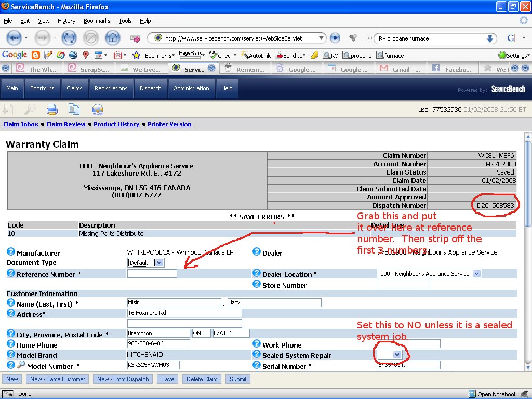Open the Tools menu
The image size is (532, 399).
point(125,21)
